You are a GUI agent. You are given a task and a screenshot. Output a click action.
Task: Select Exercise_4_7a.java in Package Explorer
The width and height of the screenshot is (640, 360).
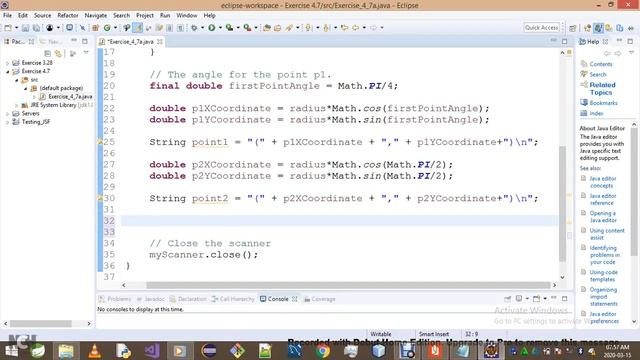point(70,97)
